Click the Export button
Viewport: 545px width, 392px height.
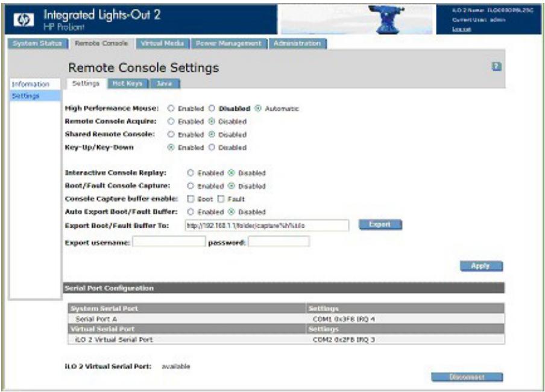point(380,225)
